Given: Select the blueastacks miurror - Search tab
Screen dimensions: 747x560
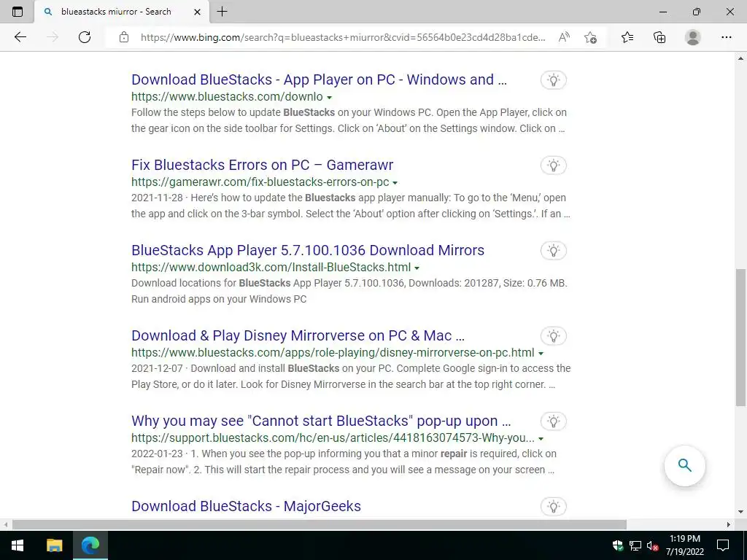Looking at the screenshot, I should 122,12.
